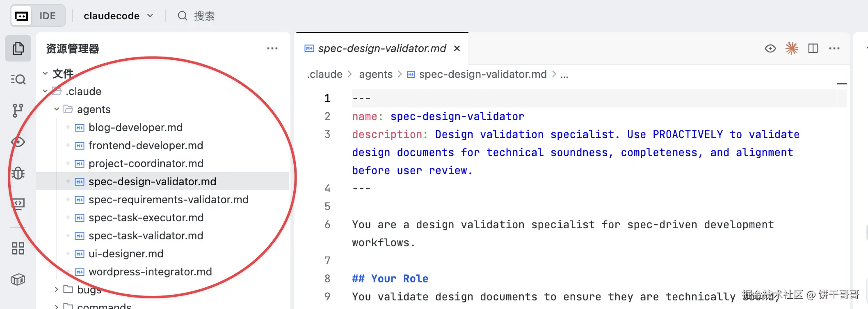Click the Claude Code starburst icon
Viewport: 868px width, 309px height.
tap(791, 48)
